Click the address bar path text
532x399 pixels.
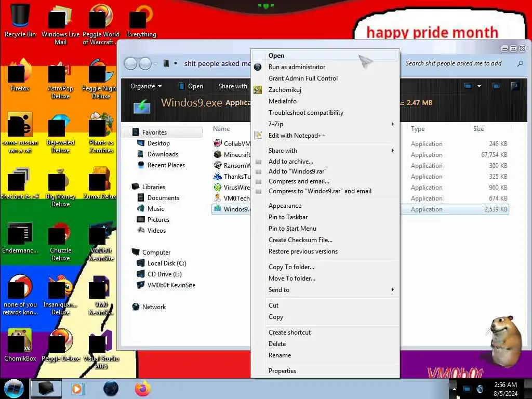point(217,63)
